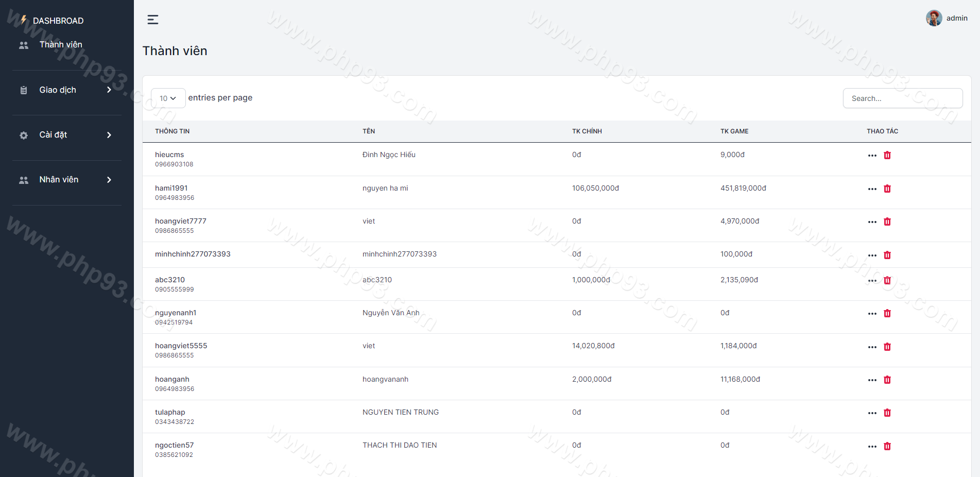Click trash icon in the tulaphap row

(887, 413)
